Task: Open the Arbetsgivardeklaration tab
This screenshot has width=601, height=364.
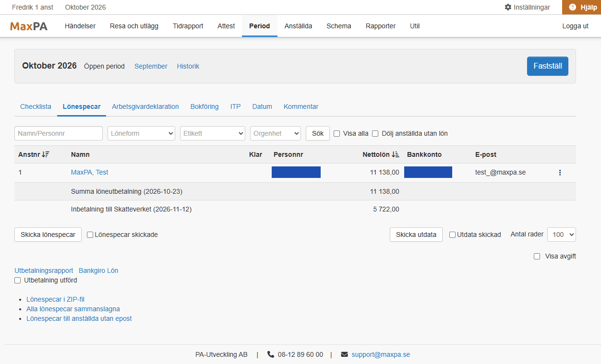Action: (x=145, y=106)
